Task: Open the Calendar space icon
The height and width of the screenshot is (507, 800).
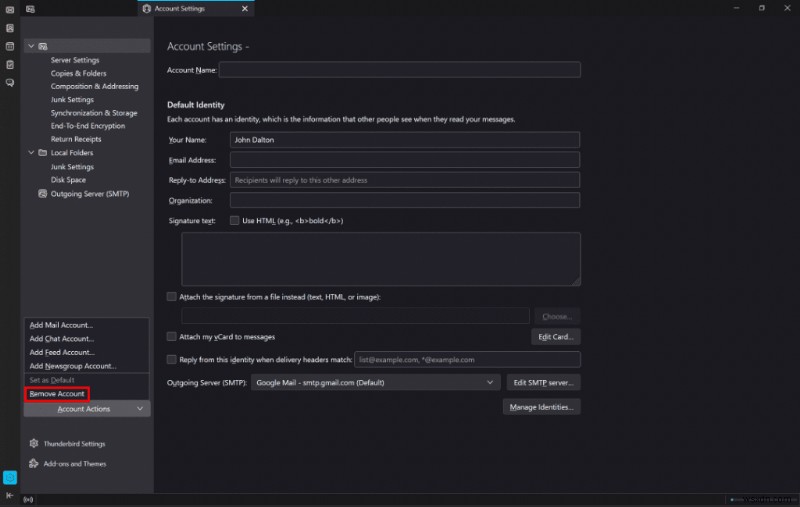Action: coord(10,46)
